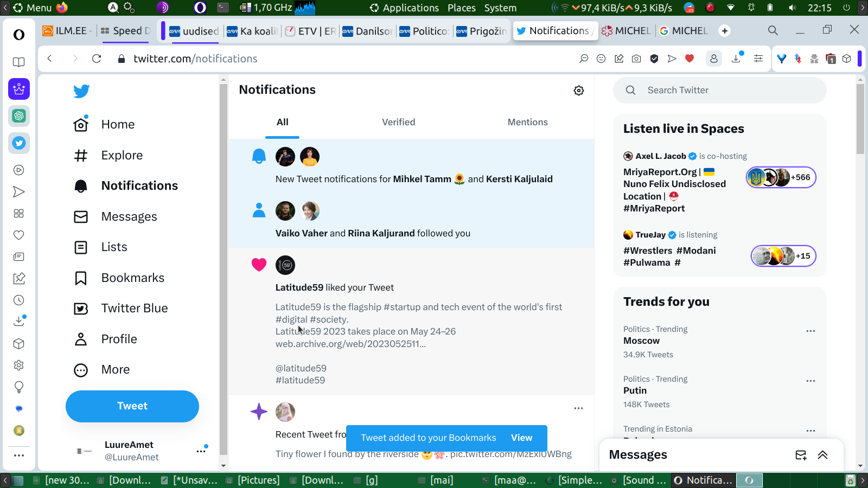Screen dimensions: 868x488
Task: Open more options for recent Tweet notification
Action: pyautogui.click(x=578, y=408)
